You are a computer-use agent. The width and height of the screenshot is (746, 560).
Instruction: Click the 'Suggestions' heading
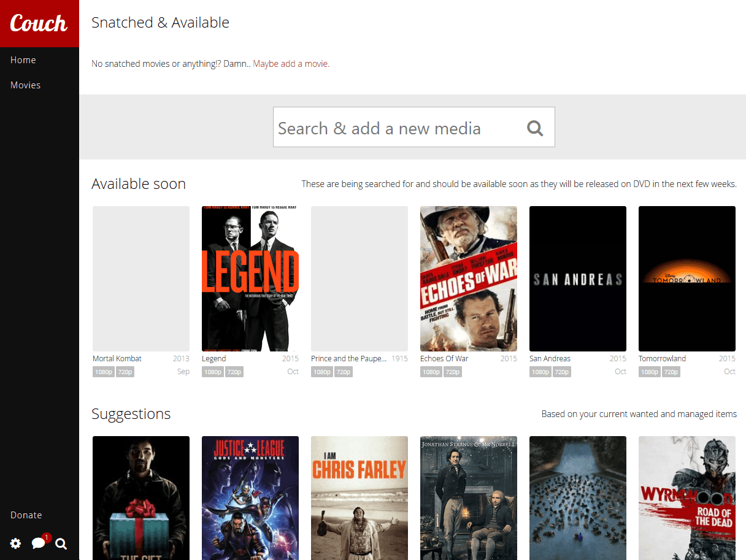pyautogui.click(x=131, y=414)
